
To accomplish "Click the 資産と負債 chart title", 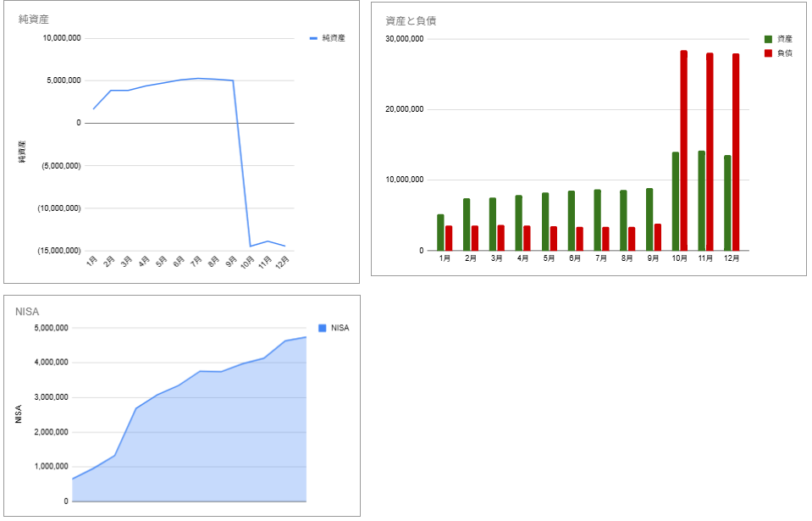I will [x=411, y=20].
